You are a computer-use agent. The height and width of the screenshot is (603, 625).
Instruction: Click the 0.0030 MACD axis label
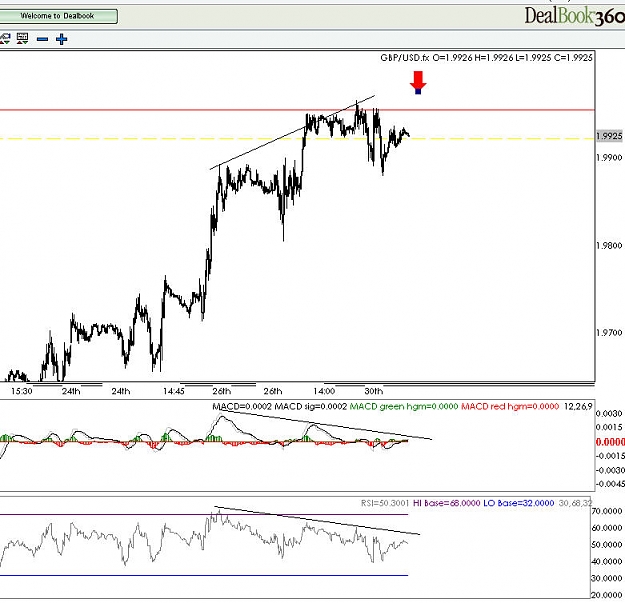click(x=609, y=414)
